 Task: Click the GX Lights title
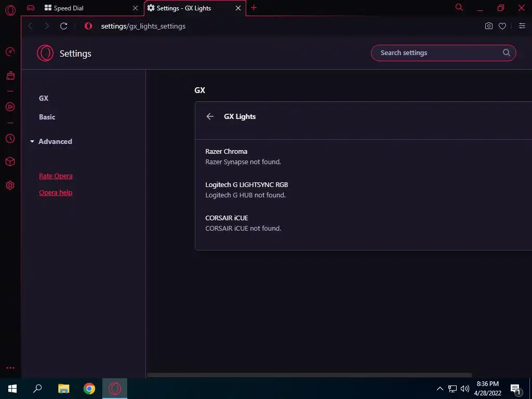[x=240, y=116]
